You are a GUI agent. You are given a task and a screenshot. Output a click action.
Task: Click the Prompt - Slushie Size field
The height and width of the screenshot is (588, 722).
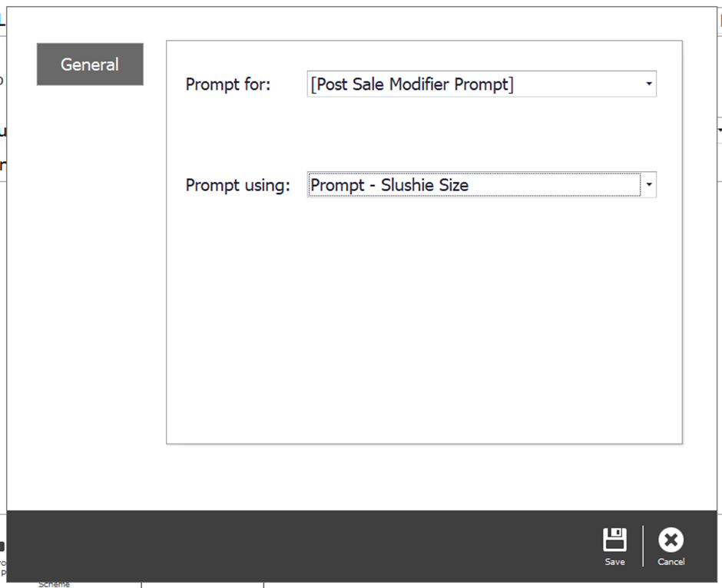pos(481,184)
